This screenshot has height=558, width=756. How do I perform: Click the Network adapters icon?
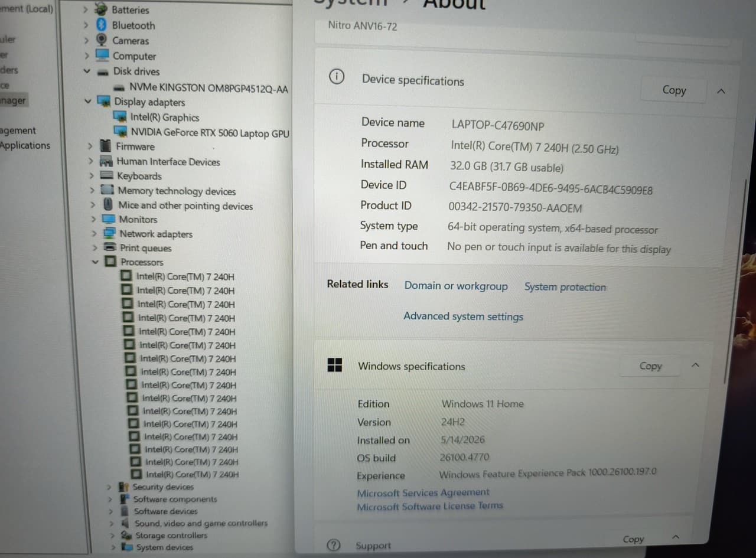click(110, 233)
